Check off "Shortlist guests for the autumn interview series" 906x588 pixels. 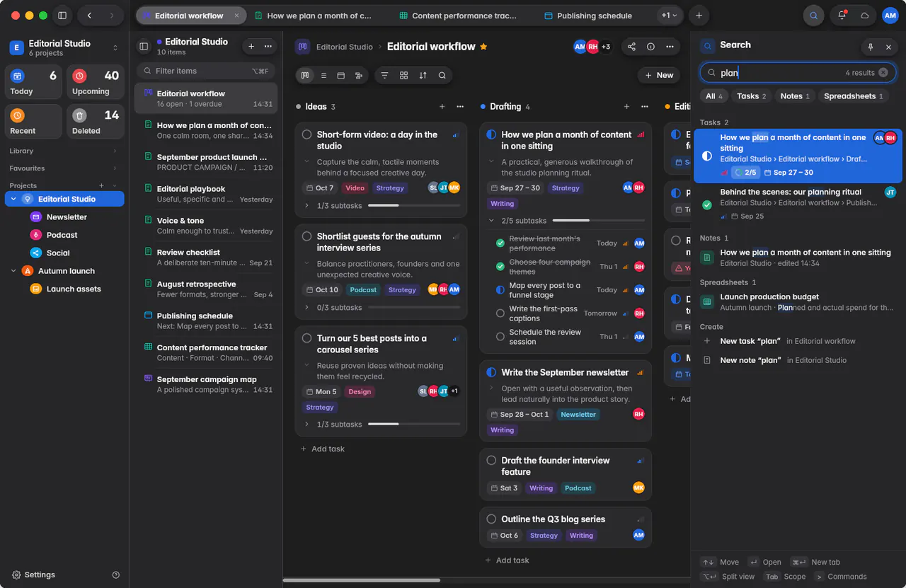[306, 236]
